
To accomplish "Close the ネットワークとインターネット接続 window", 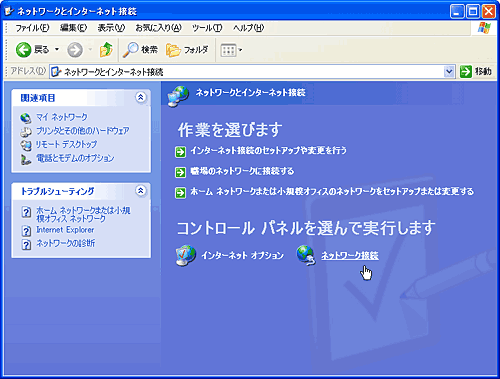I will pyautogui.click(x=489, y=12).
